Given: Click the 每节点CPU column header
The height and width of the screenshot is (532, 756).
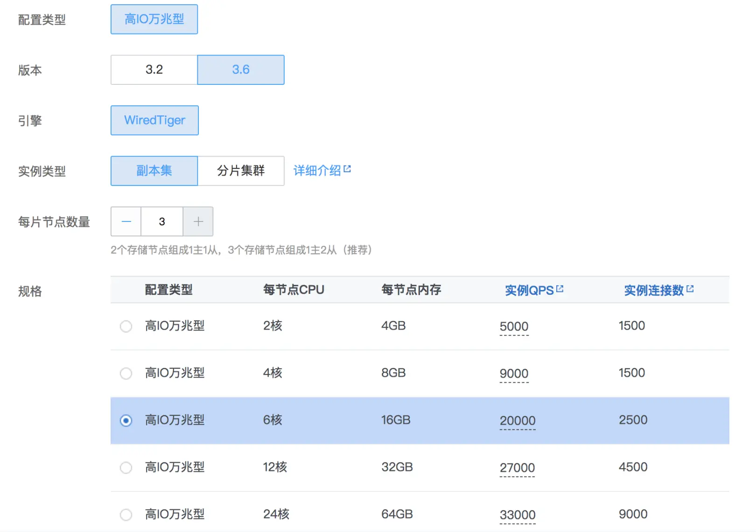Looking at the screenshot, I should tap(294, 290).
